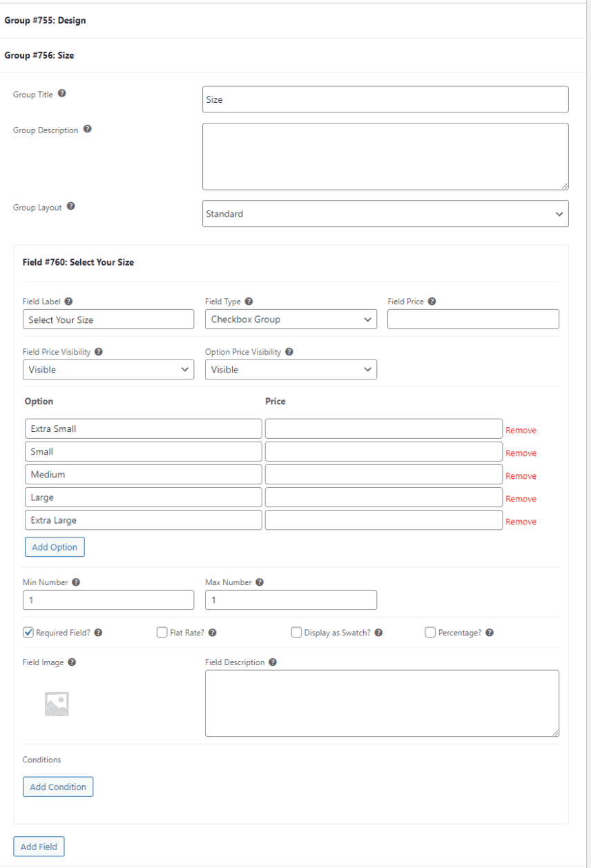Uncheck the Required Field checkbox

pos(28,632)
